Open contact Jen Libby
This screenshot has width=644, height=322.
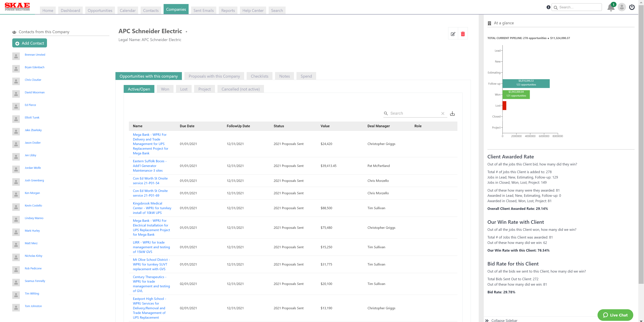click(30, 155)
